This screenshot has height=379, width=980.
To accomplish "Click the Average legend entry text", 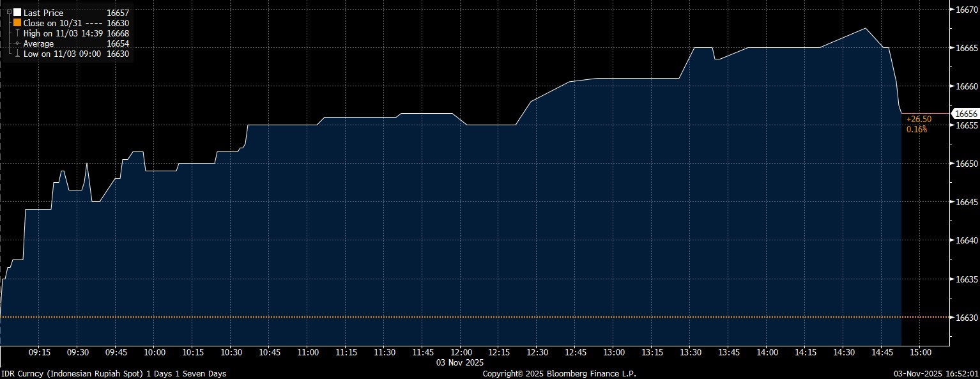I will 38,43.
